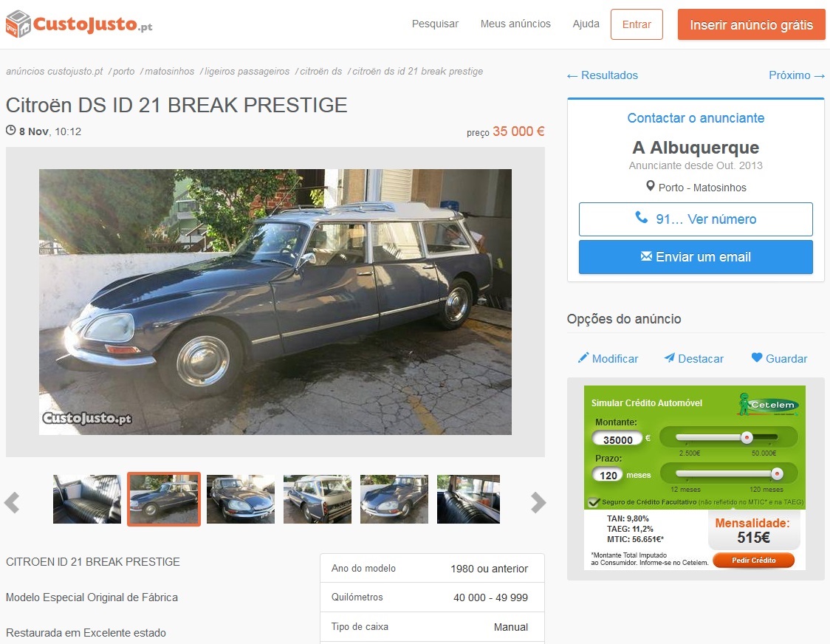Click the Cetelem logo in the ad
Viewport: 830px width, 644px height.
pos(769,405)
